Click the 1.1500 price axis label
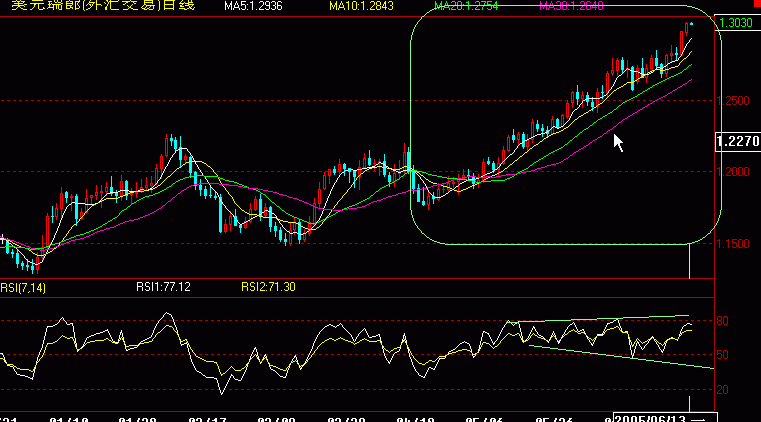 click(x=733, y=243)
